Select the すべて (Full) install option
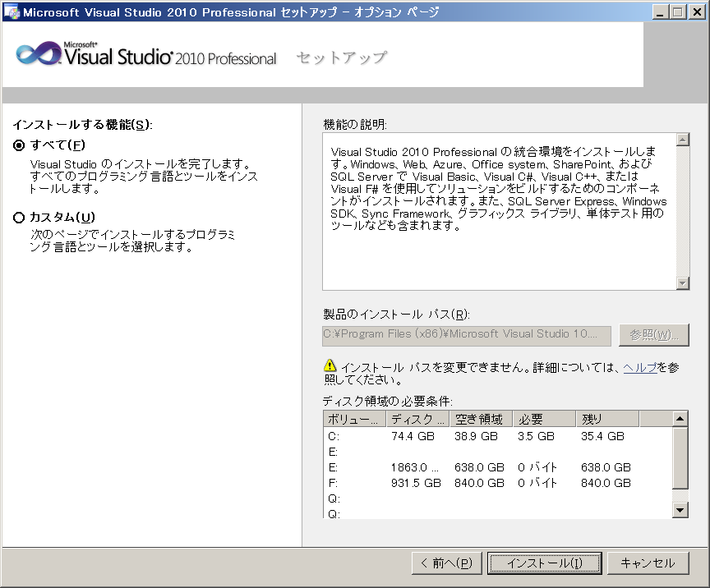 (19, 145)
